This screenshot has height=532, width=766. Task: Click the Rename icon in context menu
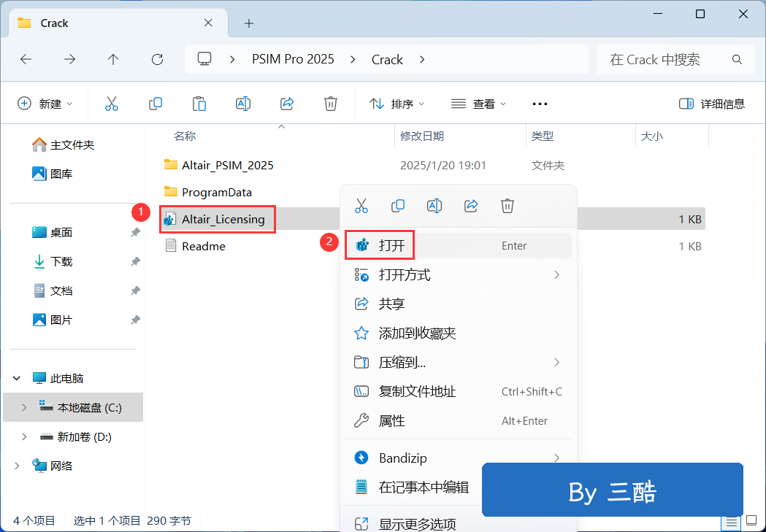[x=434, y=206]
